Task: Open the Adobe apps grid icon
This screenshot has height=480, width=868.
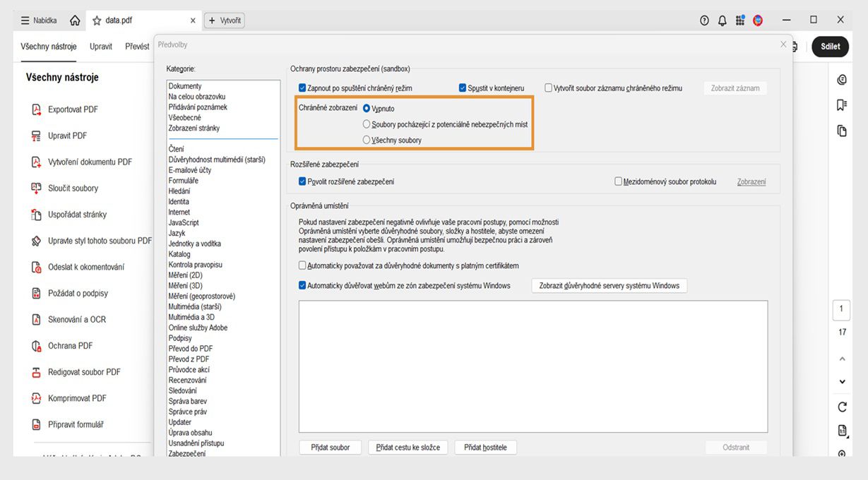Action: (x=739, y=20)
